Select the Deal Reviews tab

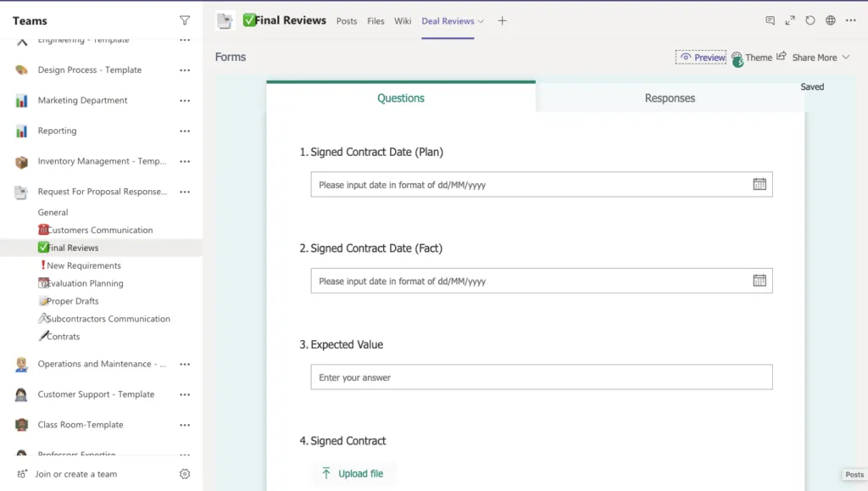click(448, 21)
